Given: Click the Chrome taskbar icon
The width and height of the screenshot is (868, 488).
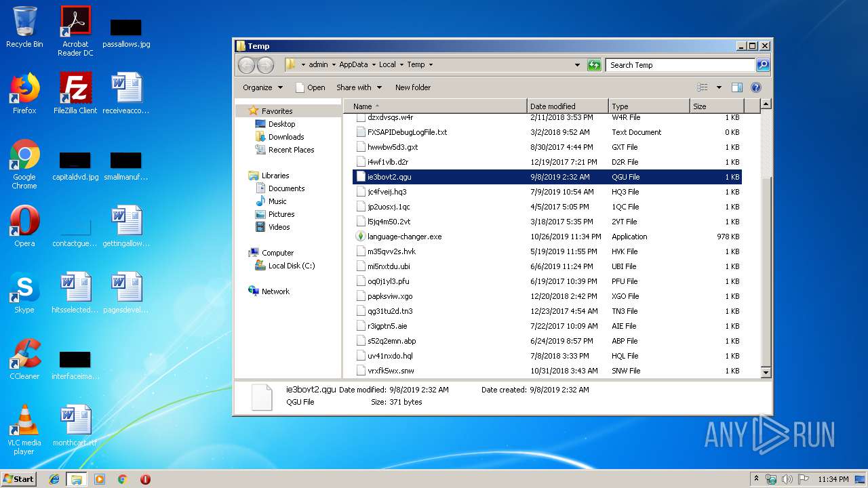Looking at the screenshot, I should coord(122,479).
